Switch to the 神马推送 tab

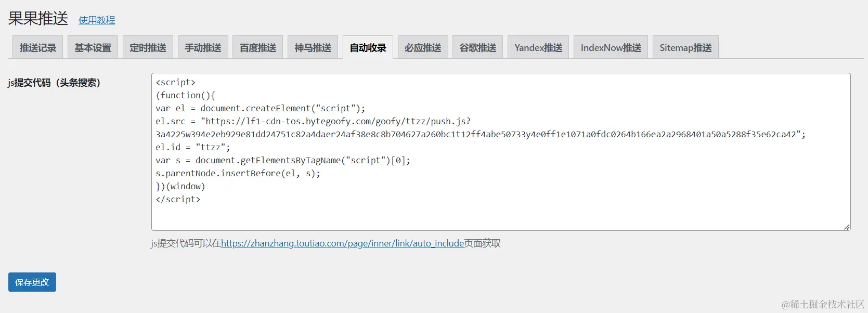coord(313,47)
